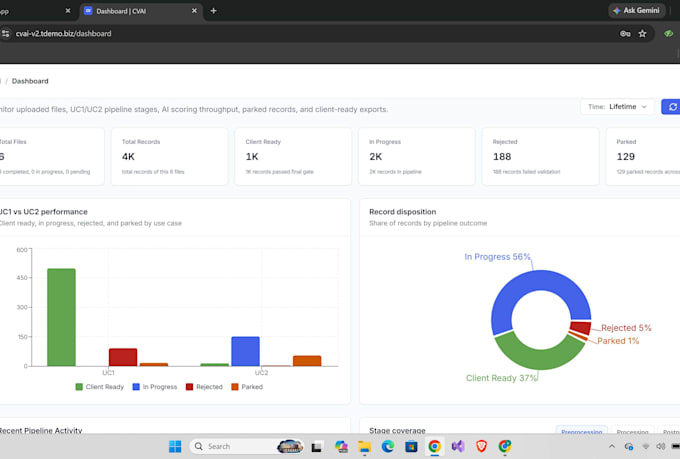
Task: Click the UC2 axis label
Action: pyautogui.click(x=261, y=373)
